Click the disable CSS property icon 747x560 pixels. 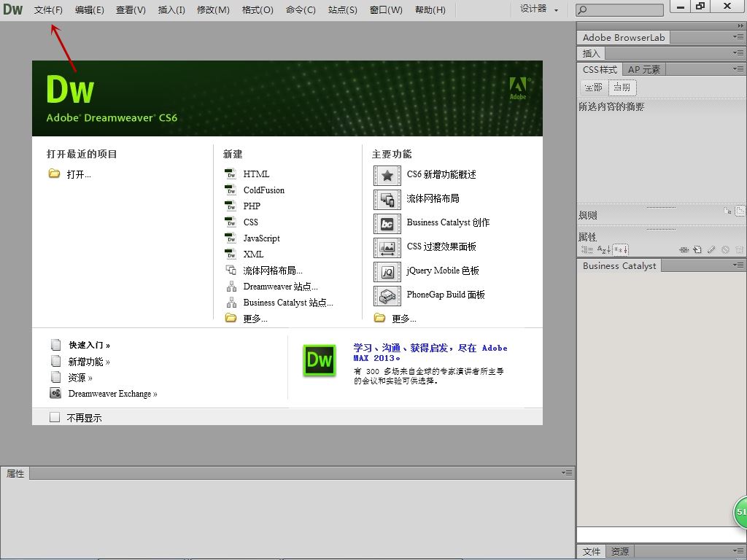[725, 249]
